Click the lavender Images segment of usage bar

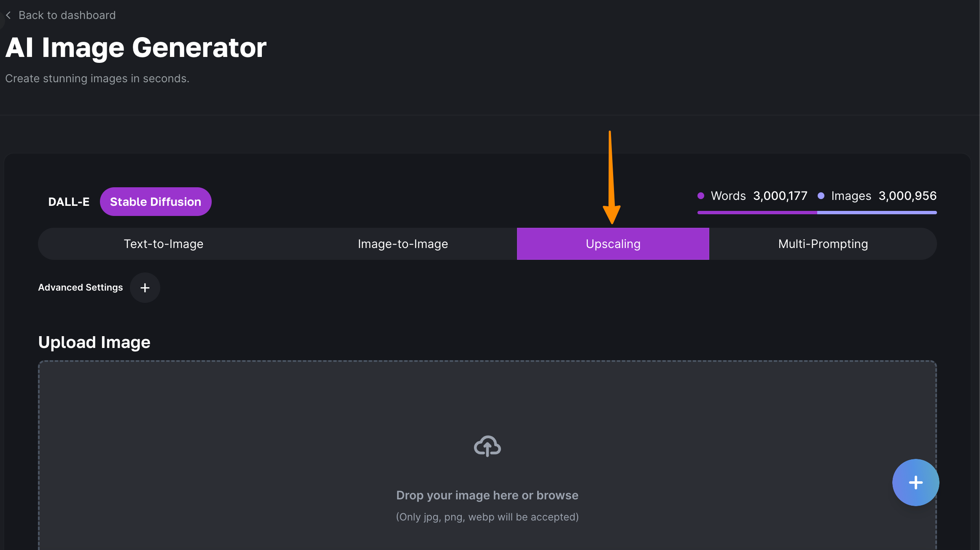(877, 213)
